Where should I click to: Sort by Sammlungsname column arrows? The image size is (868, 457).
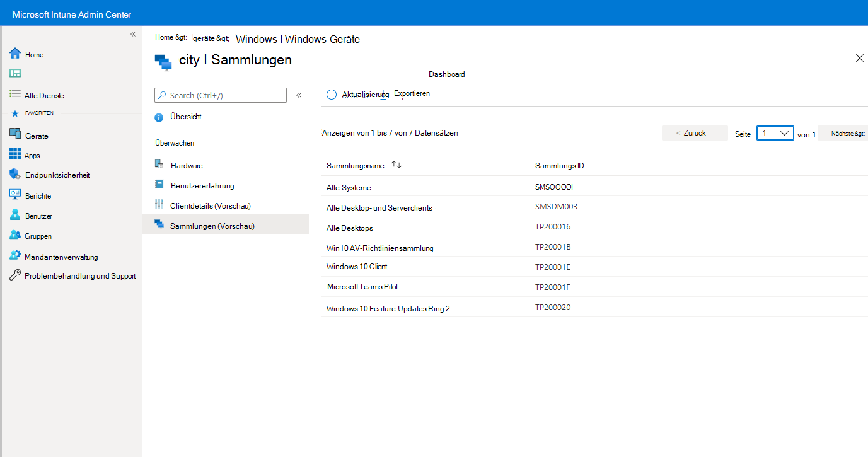tap(396, 165)
